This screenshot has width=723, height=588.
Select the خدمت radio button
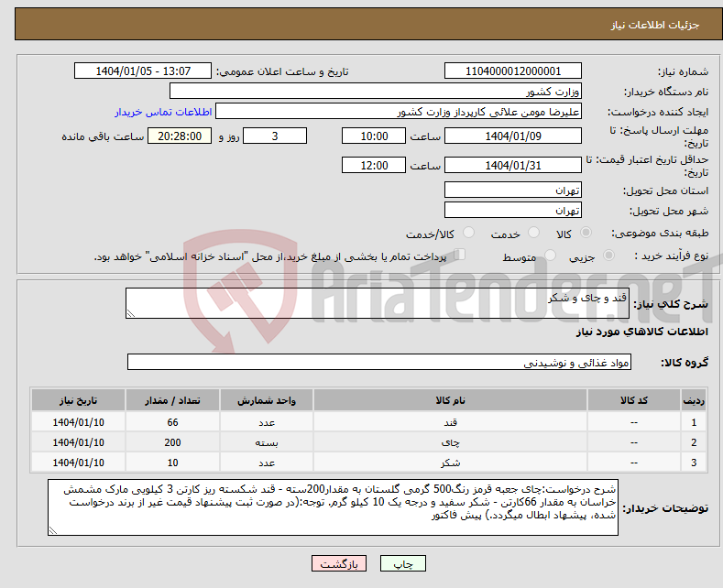533,233
